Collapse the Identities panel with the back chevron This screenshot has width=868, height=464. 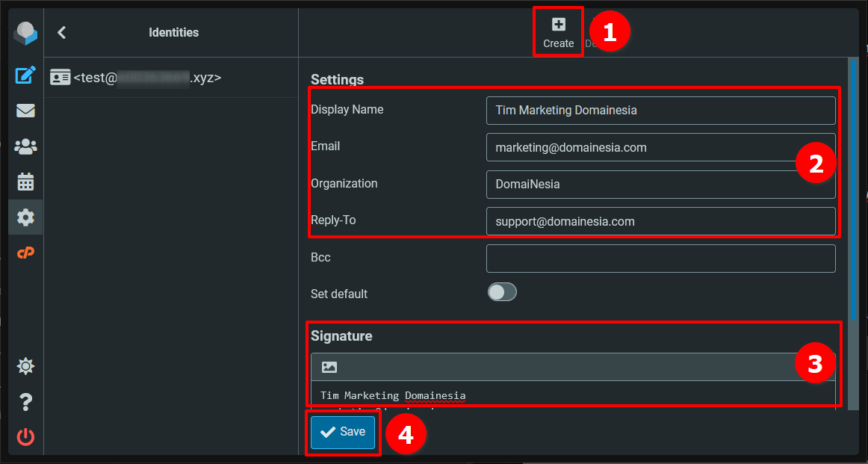pos(61,32)
